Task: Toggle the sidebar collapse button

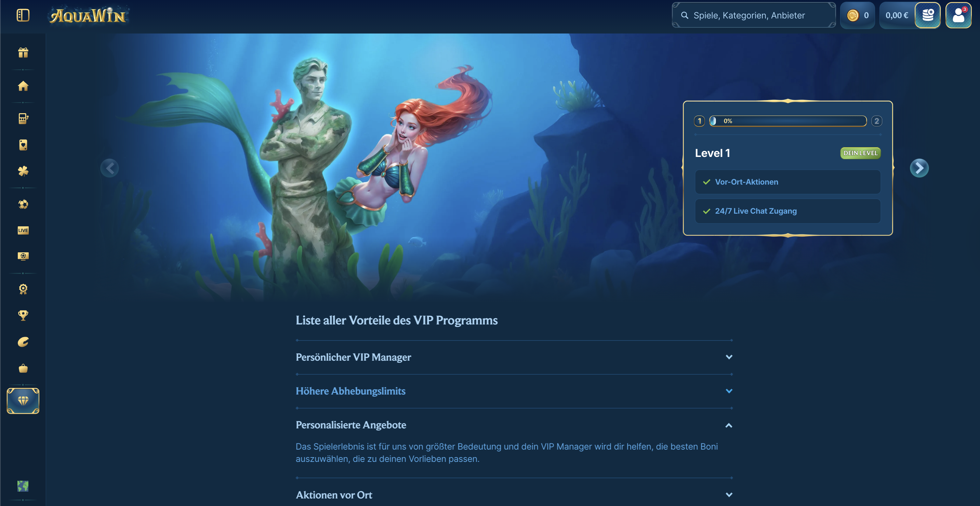Action: pyautogui.click(x=23, y=15)
